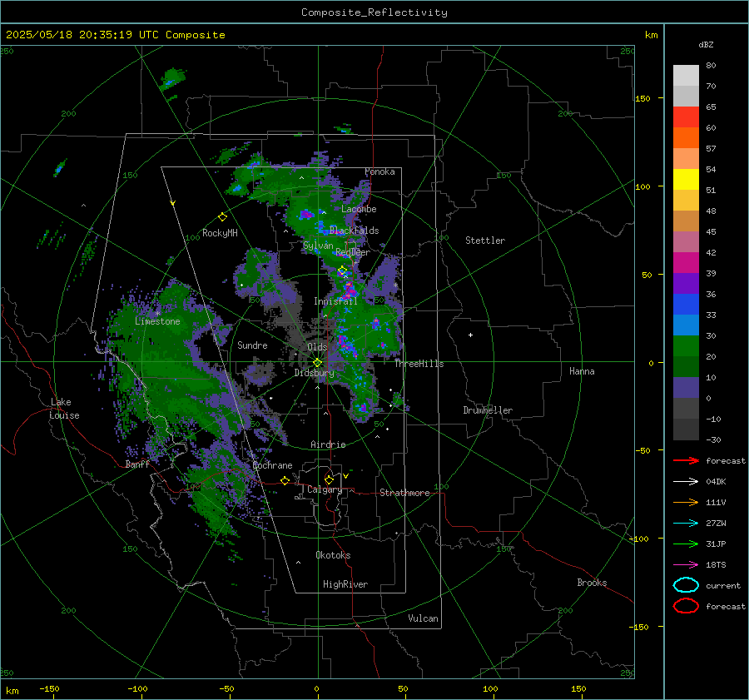Click the 10 dBZ slate-purple swatch
Image resolution: width=749 pixels, height=700 pixels.
[x=686, y=388]
